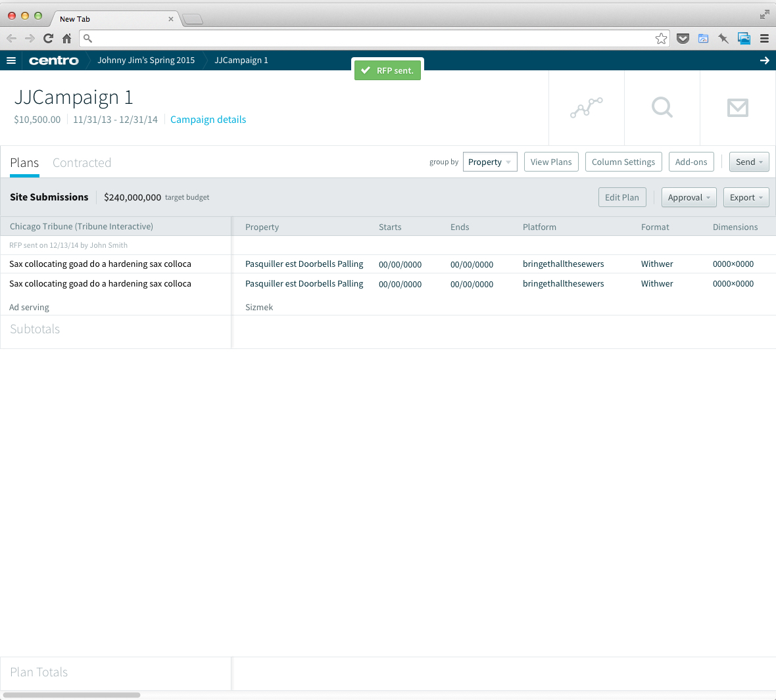Screen dimensions: 776x700
Task: Close the New Tab browser tab
Action: click(x=171, y=19)
